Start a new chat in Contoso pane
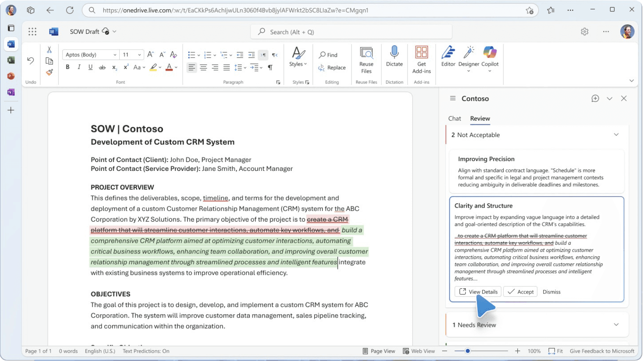Screen dimensions: 644x362 [x=595, y=99]
